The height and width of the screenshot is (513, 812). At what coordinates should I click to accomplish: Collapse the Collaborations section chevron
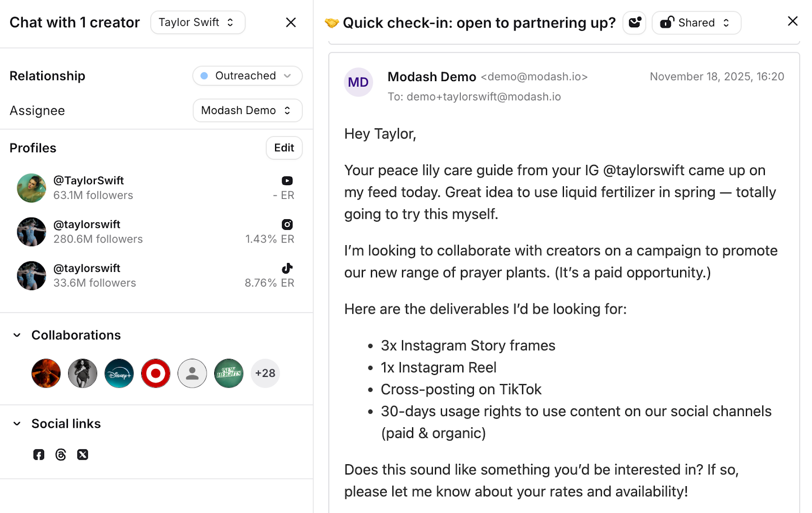(17, 335)
